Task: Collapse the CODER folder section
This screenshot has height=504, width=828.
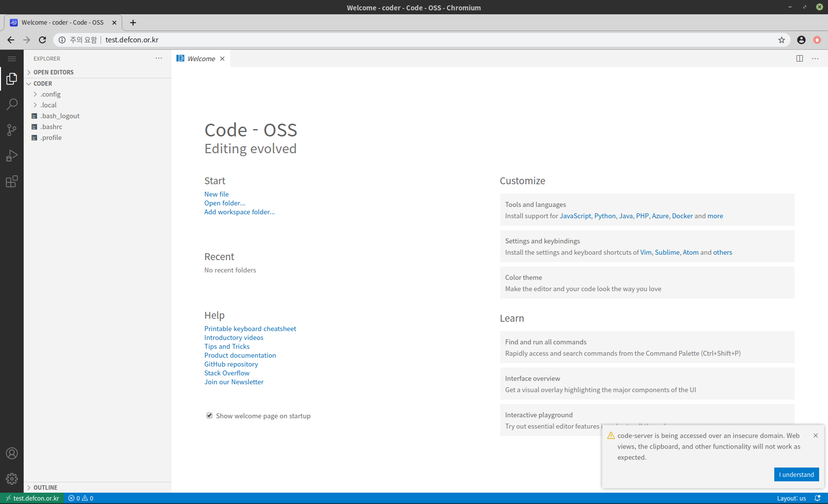Action: [x=98, y=83]
